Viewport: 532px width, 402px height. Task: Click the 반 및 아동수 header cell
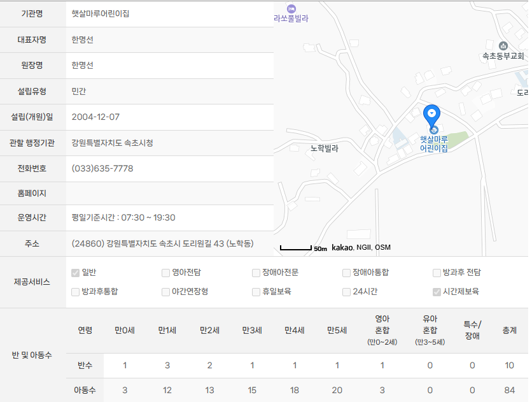(x=33, y=355)
